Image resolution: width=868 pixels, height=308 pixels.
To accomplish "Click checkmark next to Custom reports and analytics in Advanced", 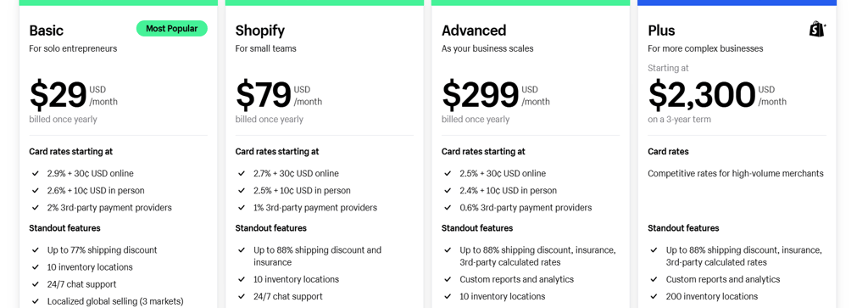I will (x=448, y=279).
